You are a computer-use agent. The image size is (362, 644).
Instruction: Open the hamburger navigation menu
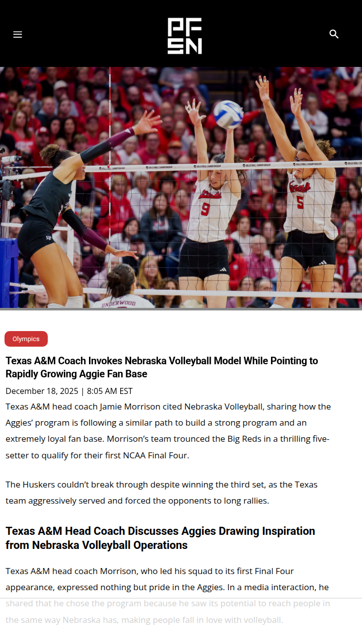tap(18, 34)
